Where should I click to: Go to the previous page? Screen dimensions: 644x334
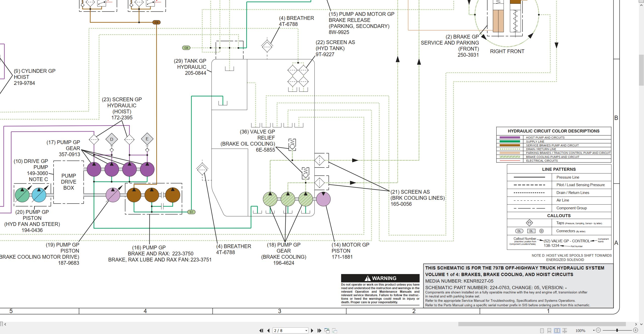point(268,330)
